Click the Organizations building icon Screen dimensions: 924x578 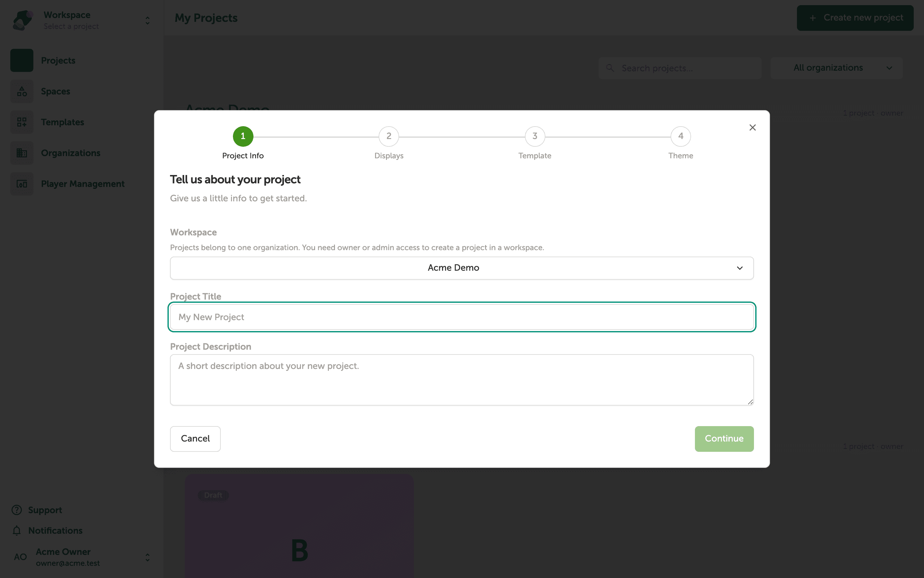22,153
